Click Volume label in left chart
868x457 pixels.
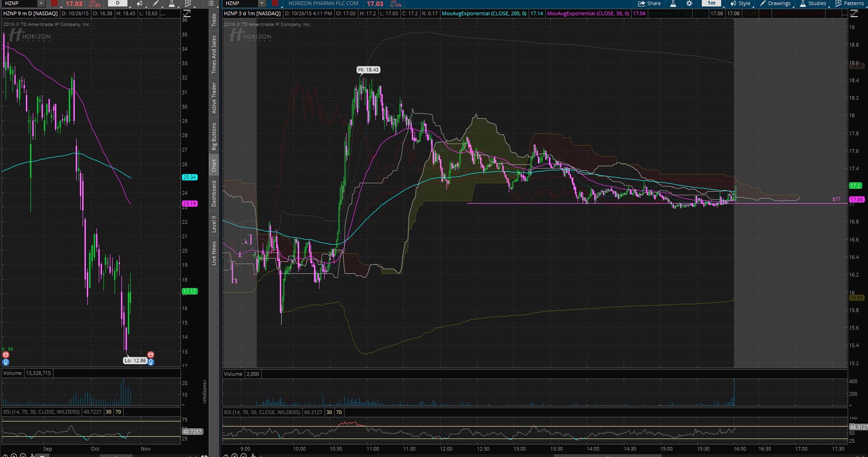click(12, 373)
